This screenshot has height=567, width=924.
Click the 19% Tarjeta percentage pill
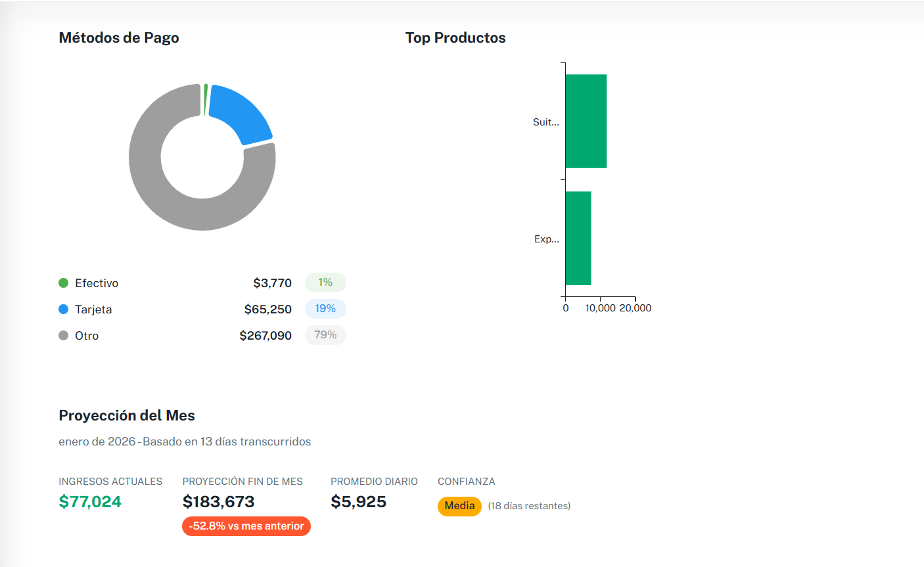pos(325,309)
